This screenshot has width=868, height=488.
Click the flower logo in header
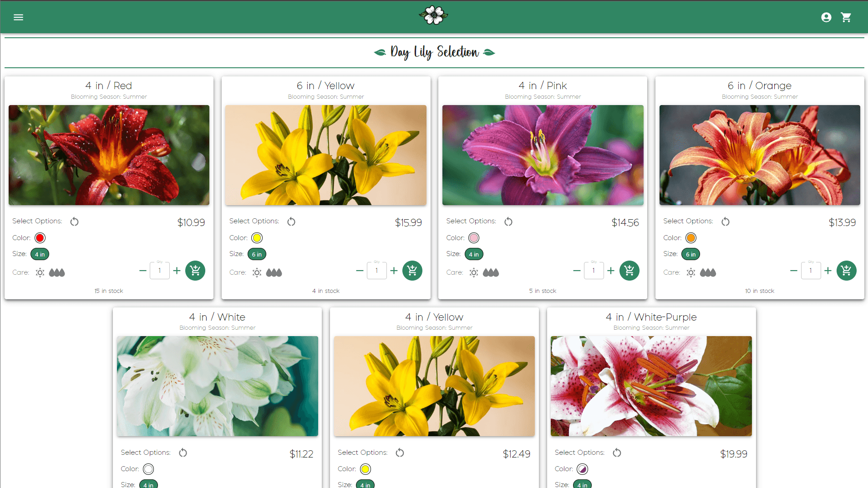coord(433,15)
